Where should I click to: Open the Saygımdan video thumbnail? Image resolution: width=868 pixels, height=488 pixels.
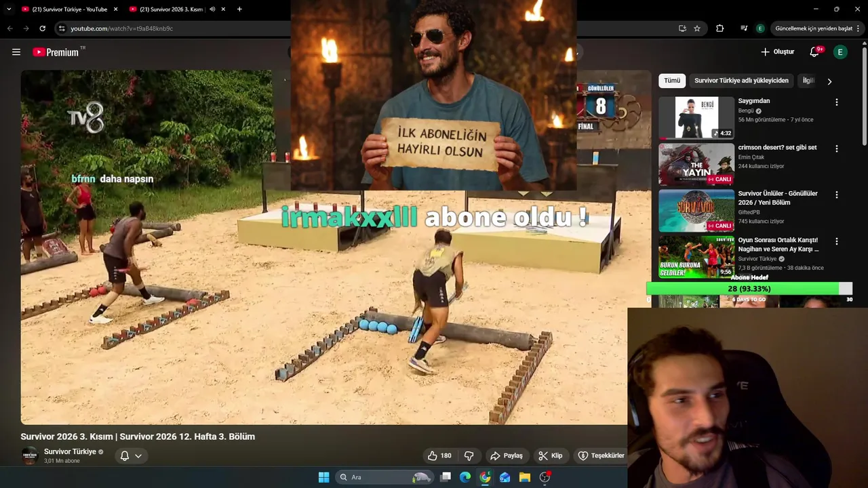tap(696, 118)
